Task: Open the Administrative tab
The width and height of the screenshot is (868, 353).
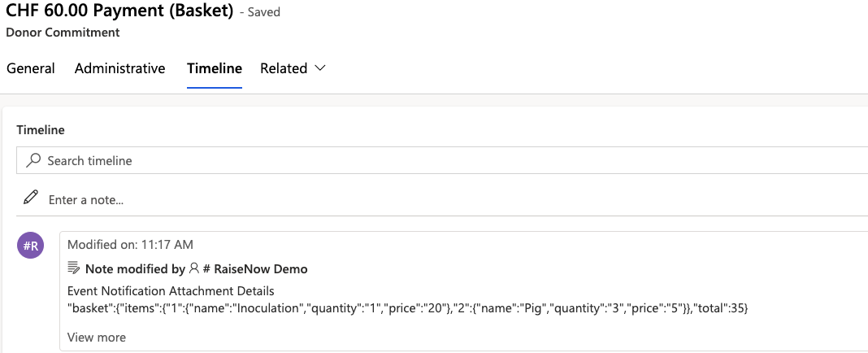Action: pos(119,68)
